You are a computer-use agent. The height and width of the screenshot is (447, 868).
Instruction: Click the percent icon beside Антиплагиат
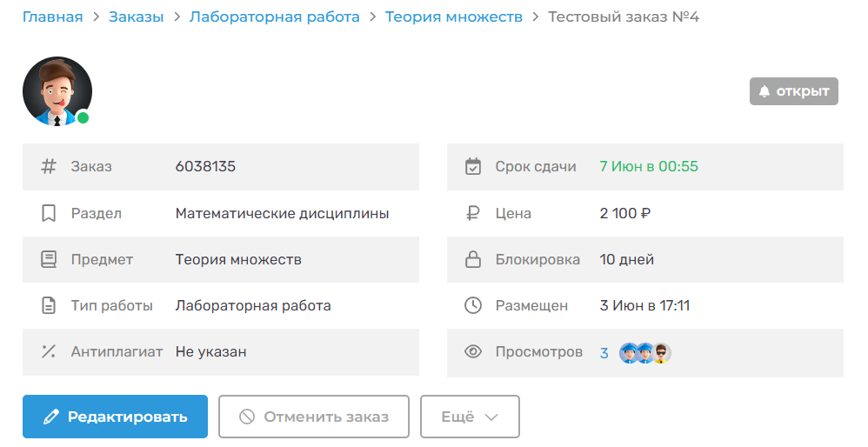click(x=49, y=351)
